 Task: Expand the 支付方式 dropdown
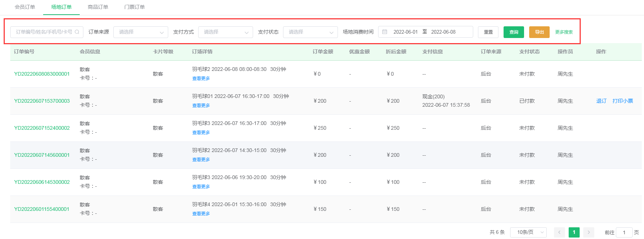(x=225, y=32)
